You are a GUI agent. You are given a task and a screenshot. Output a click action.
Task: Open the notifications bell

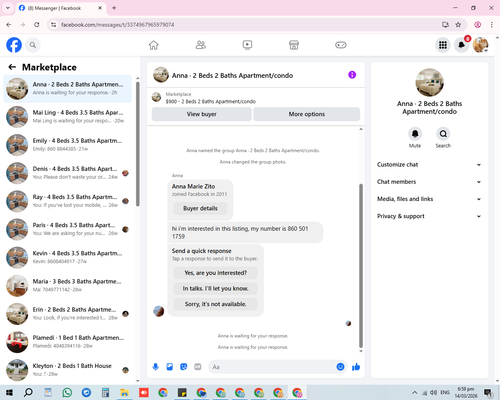pyautogui.click(x=462, y=45)
